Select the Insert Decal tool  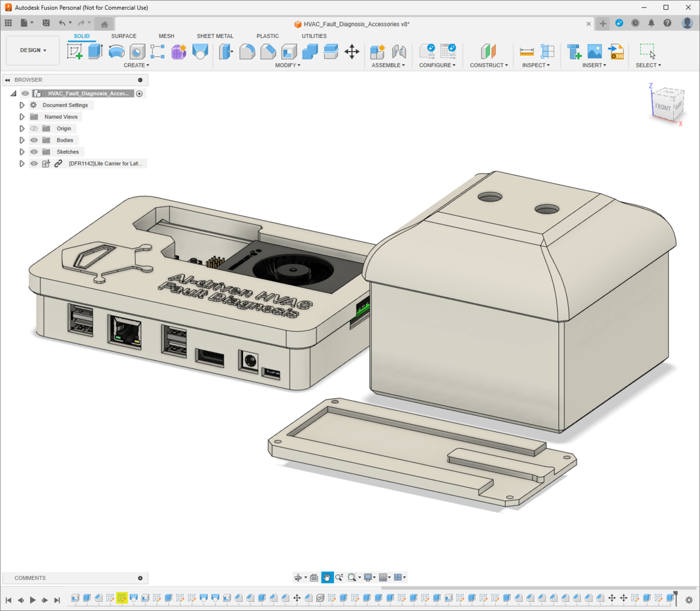click(x=595, y=51)
